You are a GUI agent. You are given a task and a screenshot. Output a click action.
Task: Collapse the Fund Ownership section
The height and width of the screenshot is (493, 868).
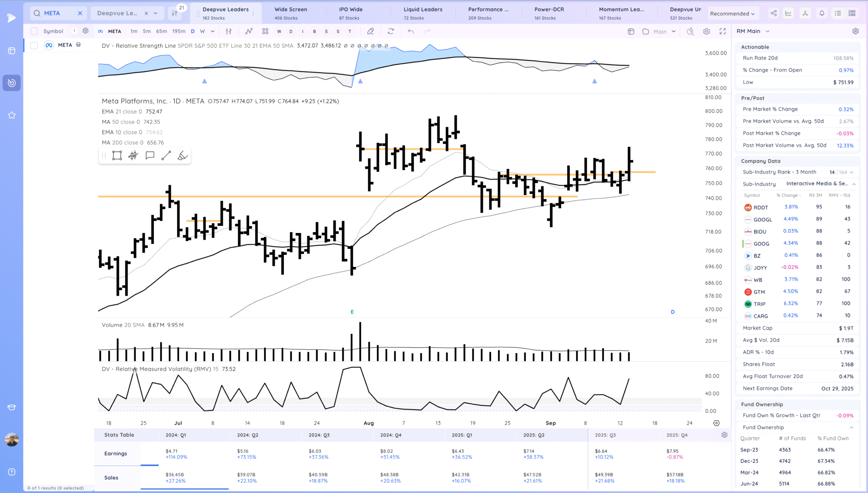click(851, 428)
